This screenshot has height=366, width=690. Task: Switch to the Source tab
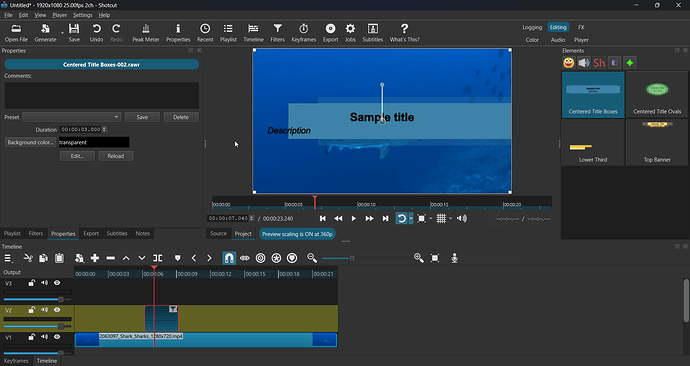pos(218,234)
